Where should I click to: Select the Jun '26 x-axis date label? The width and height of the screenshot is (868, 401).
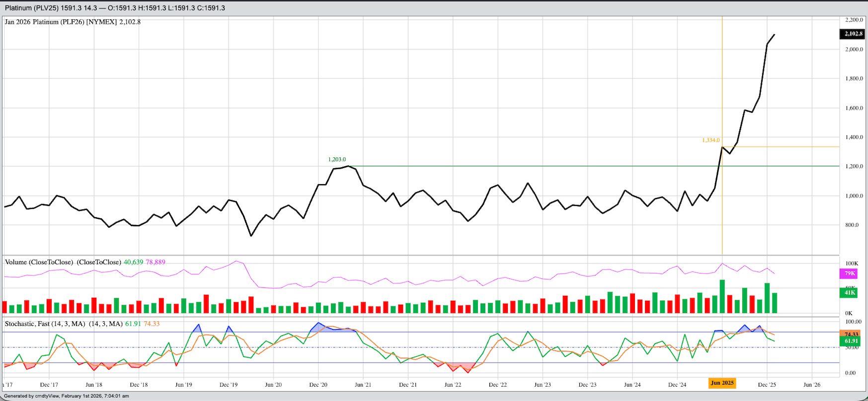pyautogui.click(x=811, y=385)
